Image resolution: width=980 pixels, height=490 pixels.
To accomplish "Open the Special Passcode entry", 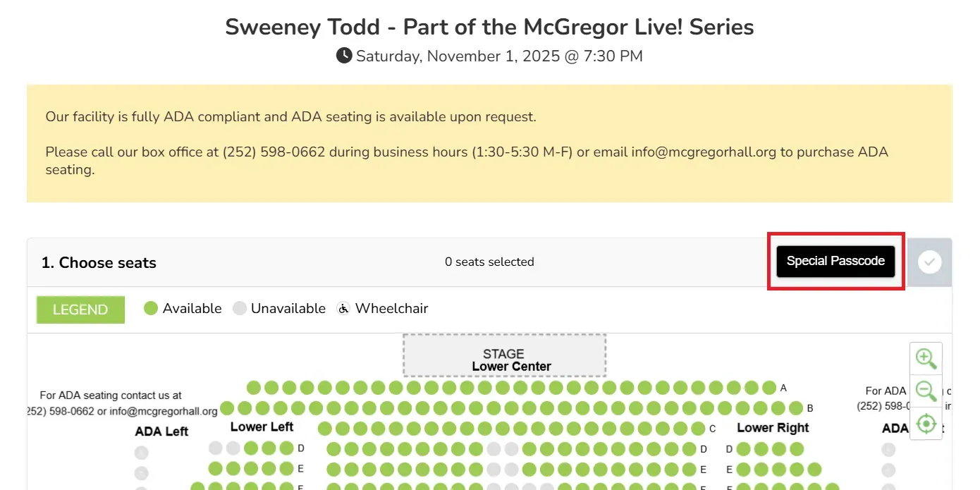I will tap(835, 262).
